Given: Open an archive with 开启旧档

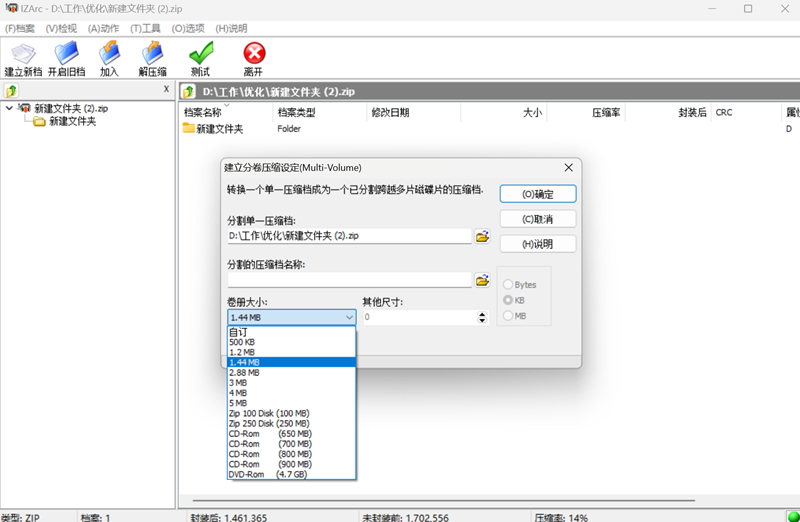Looking at the screenshot, I should [66, 60].
